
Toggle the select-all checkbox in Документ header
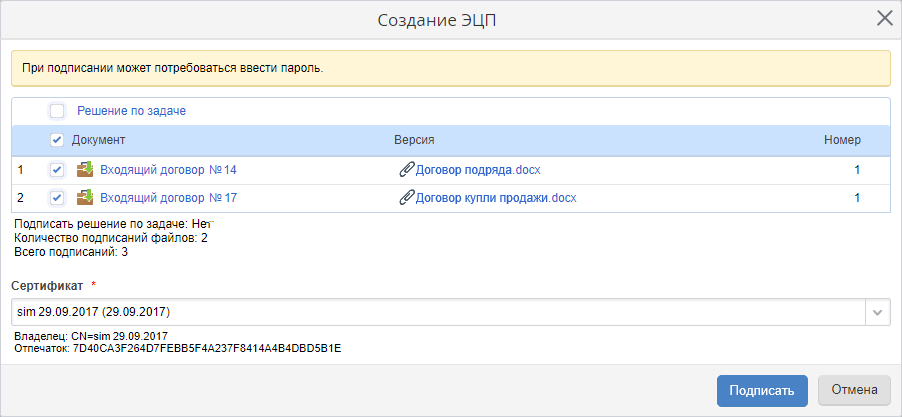(57, 140)
